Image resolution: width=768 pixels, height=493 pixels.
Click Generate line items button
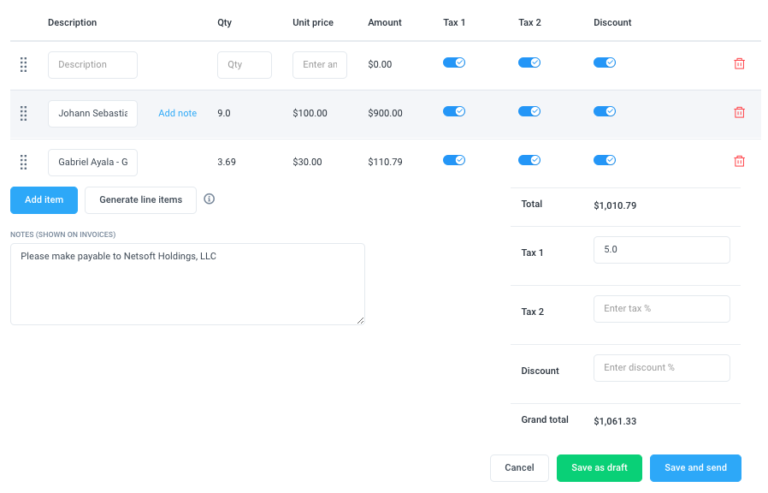coord(140,200)
